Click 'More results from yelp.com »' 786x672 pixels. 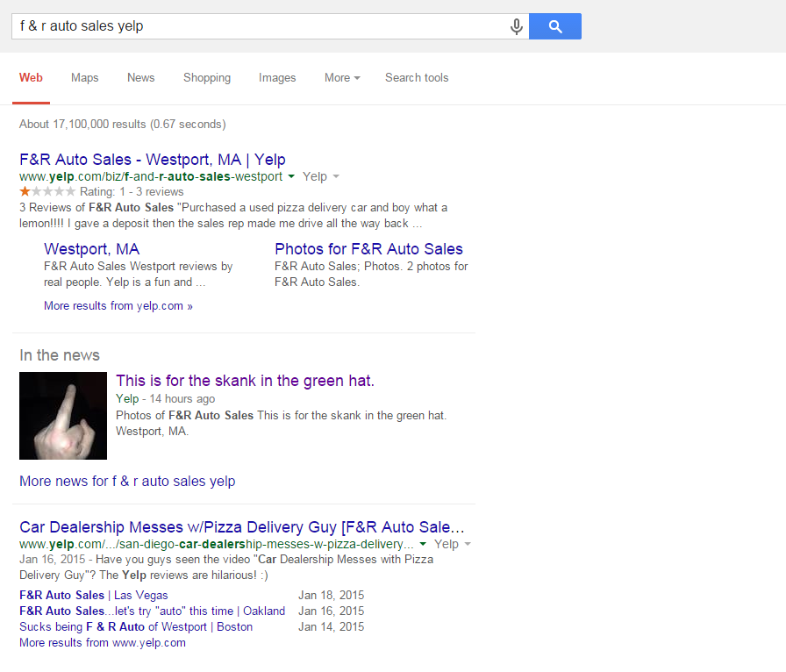[x=118, y=306]
